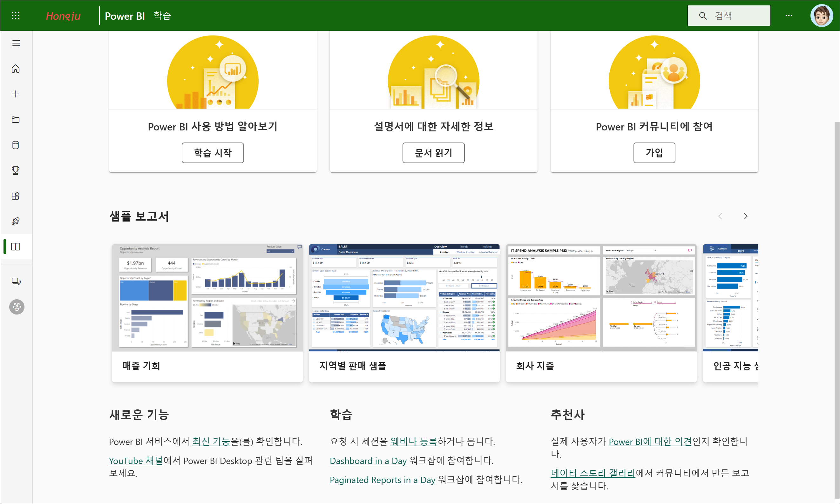
Task: Show next sample reports with right chevron
Action: (x=746, y=216)
